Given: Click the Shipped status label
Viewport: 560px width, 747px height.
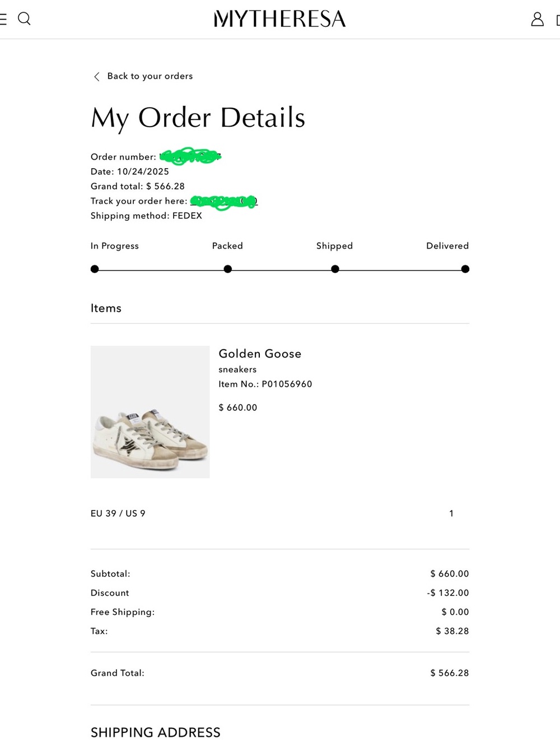Looking at the screenshot, I should pos(334,245).
